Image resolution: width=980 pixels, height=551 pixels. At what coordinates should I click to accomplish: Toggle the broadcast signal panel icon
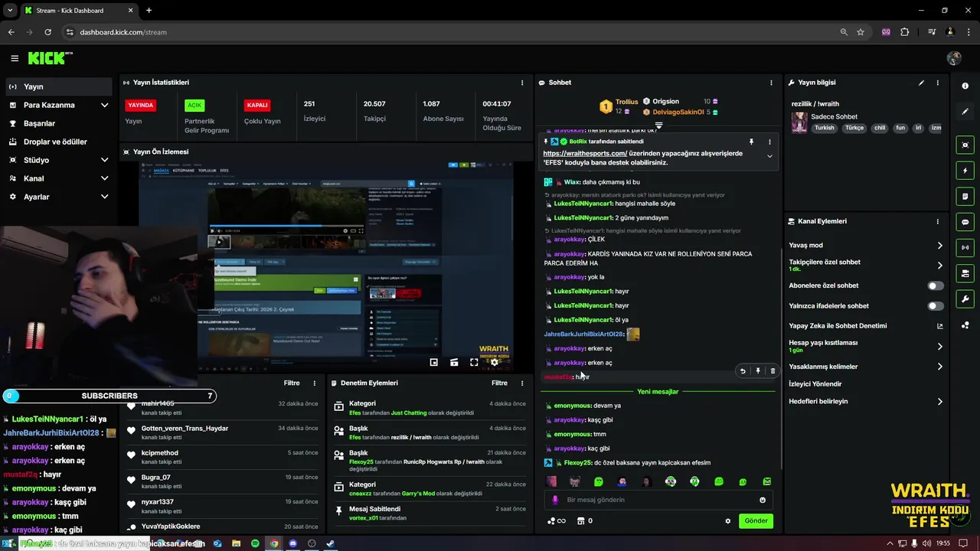[x=965, y=248]
